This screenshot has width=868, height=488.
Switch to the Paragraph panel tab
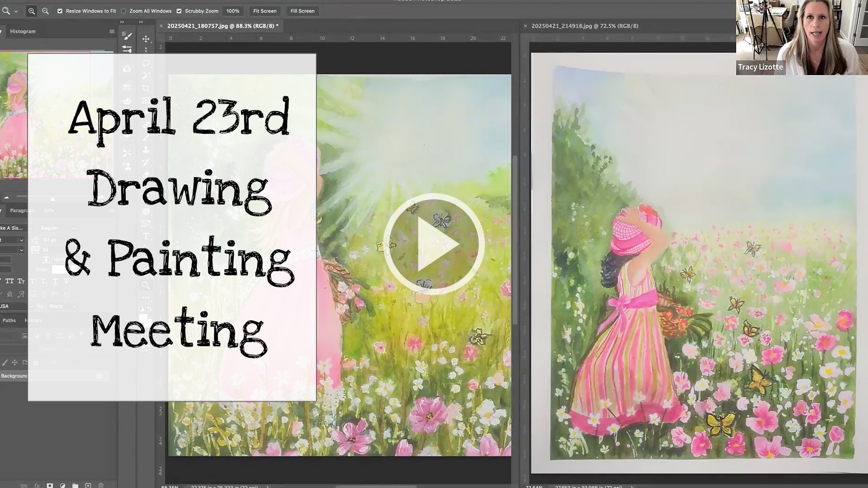point(22,211)
